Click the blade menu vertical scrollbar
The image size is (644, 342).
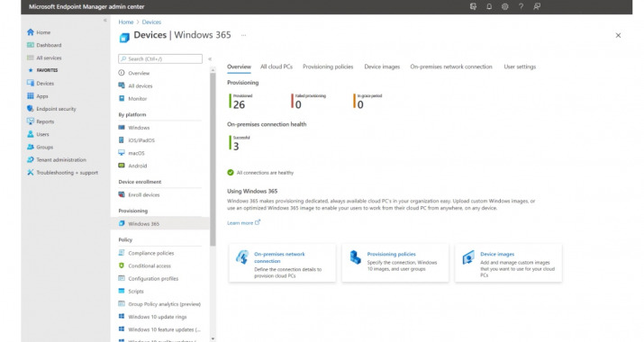click(x=213, y=160)
